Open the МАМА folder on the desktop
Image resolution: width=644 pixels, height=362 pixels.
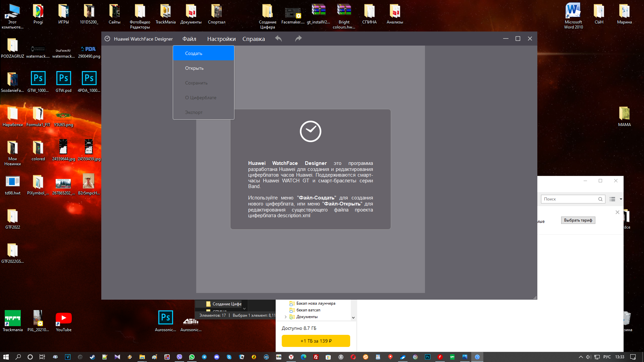coord(625,116)
